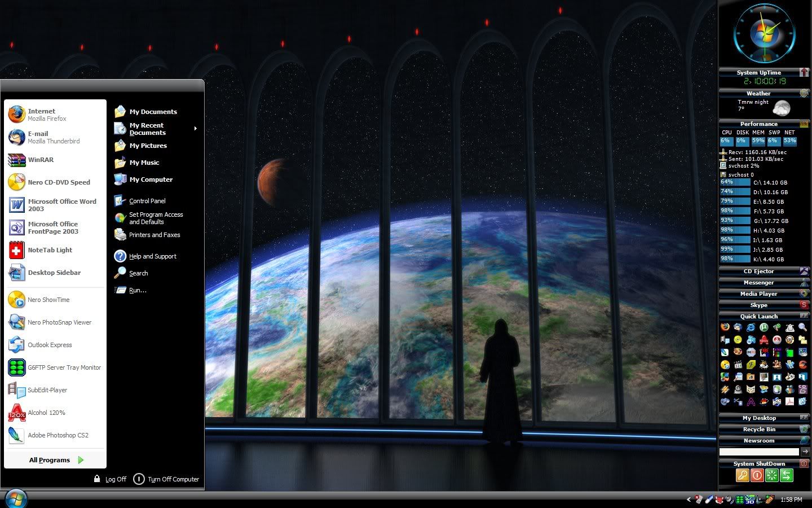Viewport: 812px width, 508px height.
Task: Launch Nero ShowTime
Action: [55, 300]
